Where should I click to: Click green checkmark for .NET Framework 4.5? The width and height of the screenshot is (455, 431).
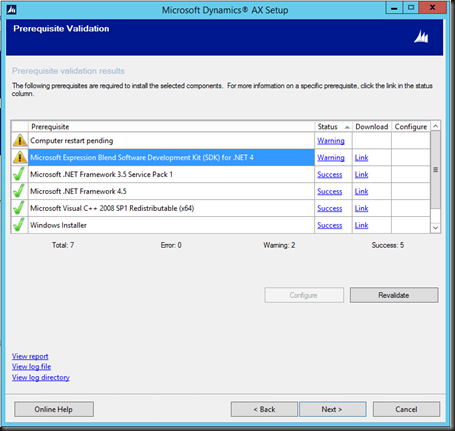point(19,191)
